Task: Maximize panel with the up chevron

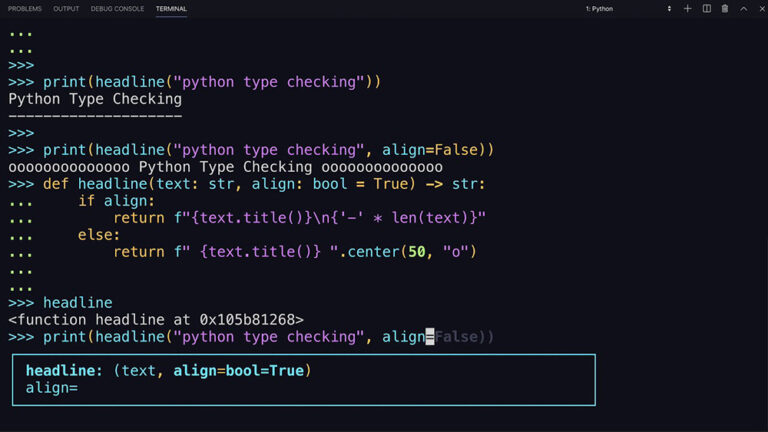Action: pyautogui.click(x=743, y=9)
